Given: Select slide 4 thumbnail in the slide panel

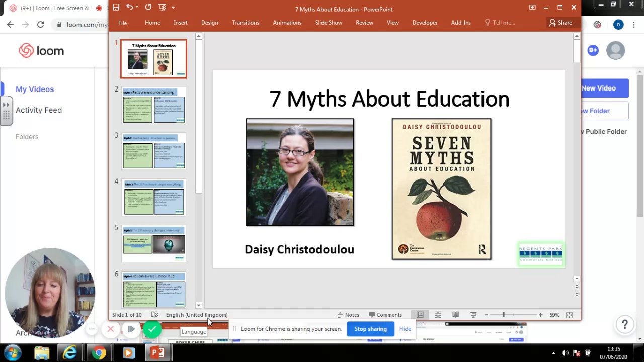Looking at the screenshot, I should [x=153, y=198].
